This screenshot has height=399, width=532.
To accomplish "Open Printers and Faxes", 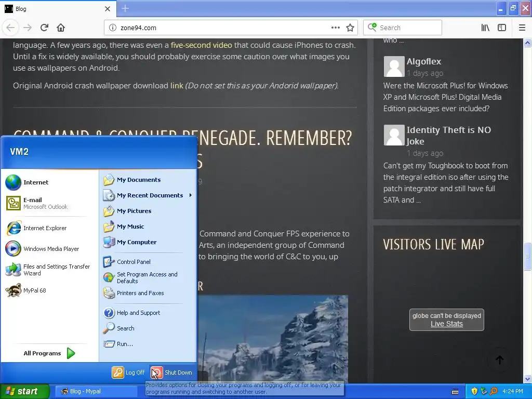I will tap(148, 293).
